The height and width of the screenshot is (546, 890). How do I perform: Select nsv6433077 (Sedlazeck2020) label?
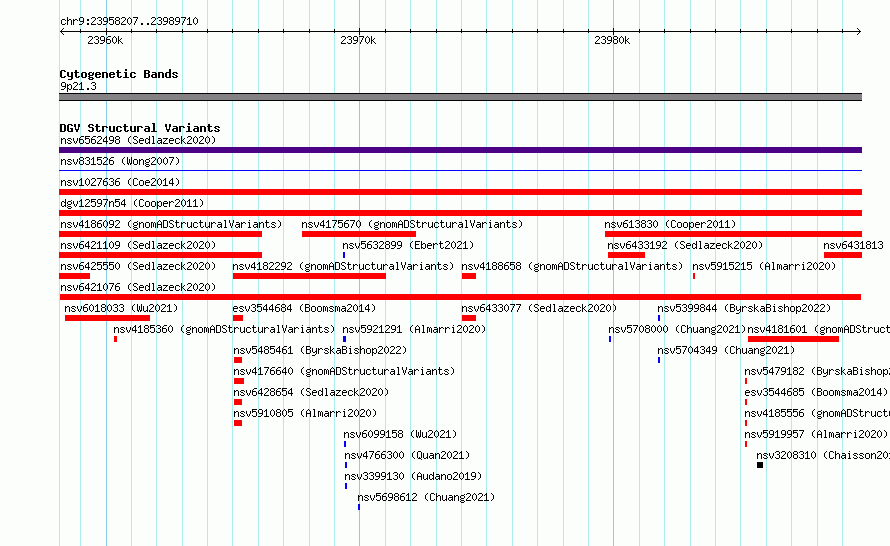(x=539, y=308)
